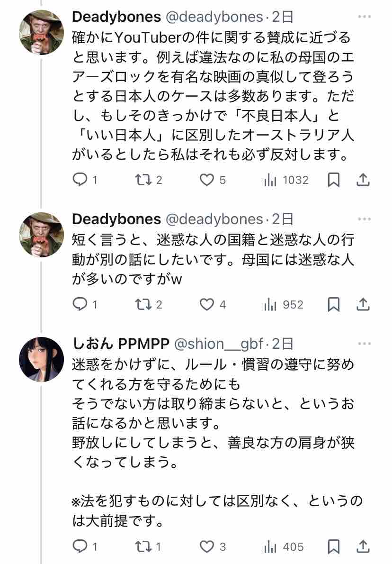The width and height of the screenshot is (392, 564).
Task: Share the first Deadybones tweet
Action: point(363,180)
